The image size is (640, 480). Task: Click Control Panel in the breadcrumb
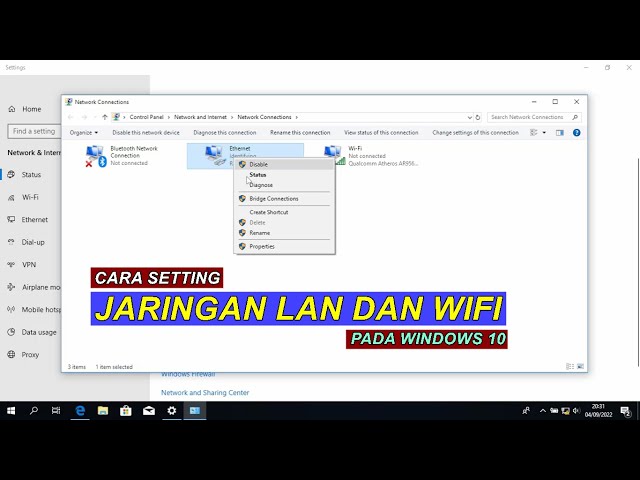(147, 117)
